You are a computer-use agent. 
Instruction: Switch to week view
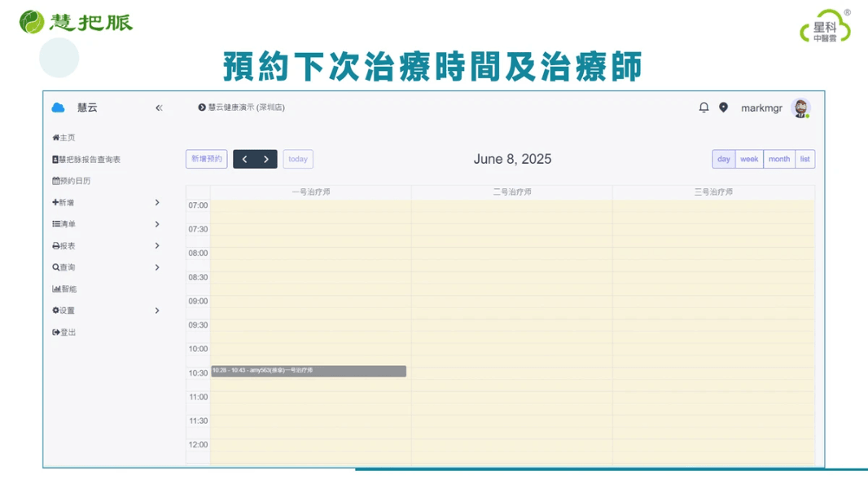pos(749,159)
